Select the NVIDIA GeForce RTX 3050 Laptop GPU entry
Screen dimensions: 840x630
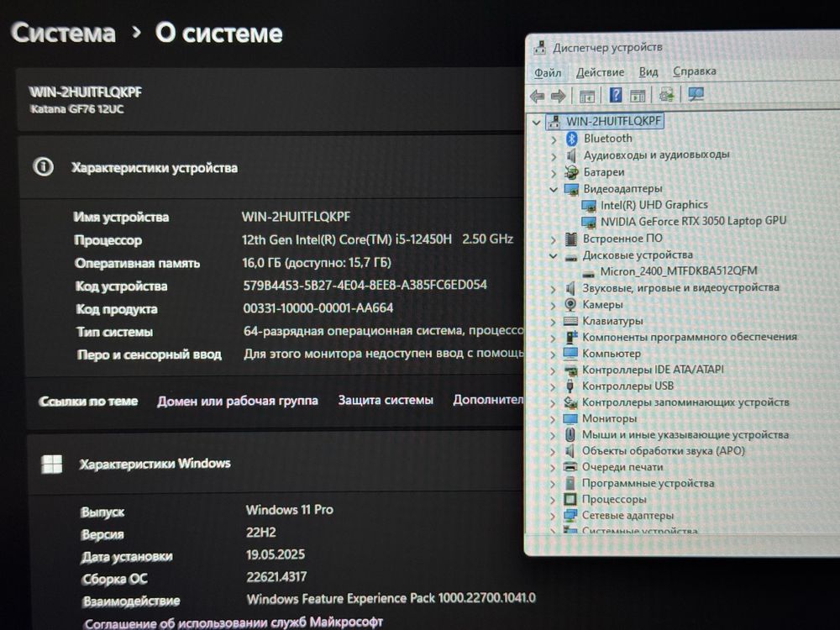(x=693, y=221)
